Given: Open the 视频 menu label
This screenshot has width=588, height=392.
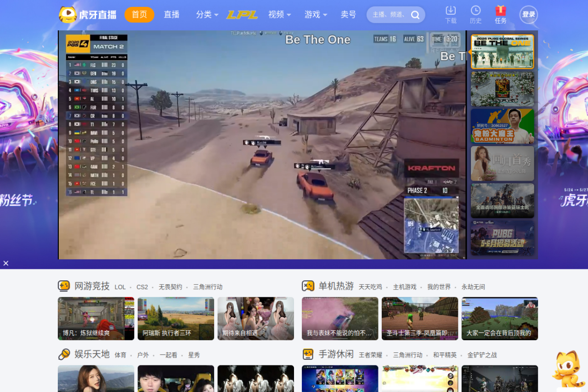Looking at the screenshot, I should (276, 15).
